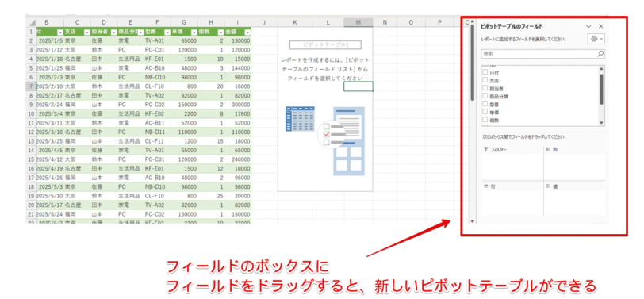
Task: Click the CL-F11 model cell
Action: pyautogui.click(x=157, y=142)
